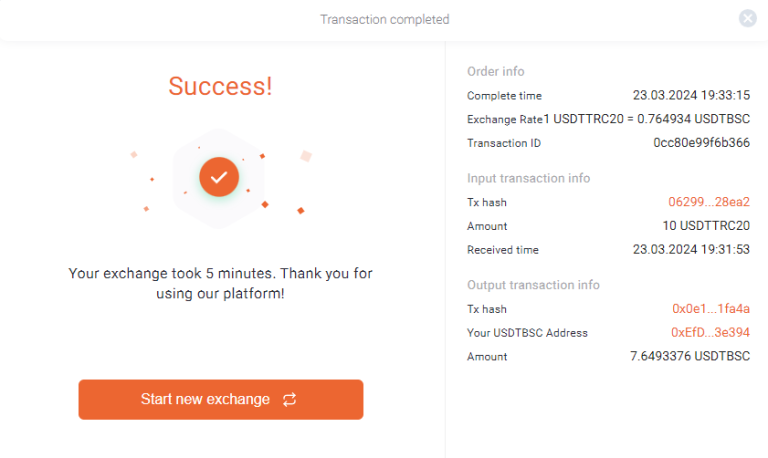768x458 pixels.
Task: Click the Input transaction info heading
Action: pyautogui.click(x=528, y=178)
